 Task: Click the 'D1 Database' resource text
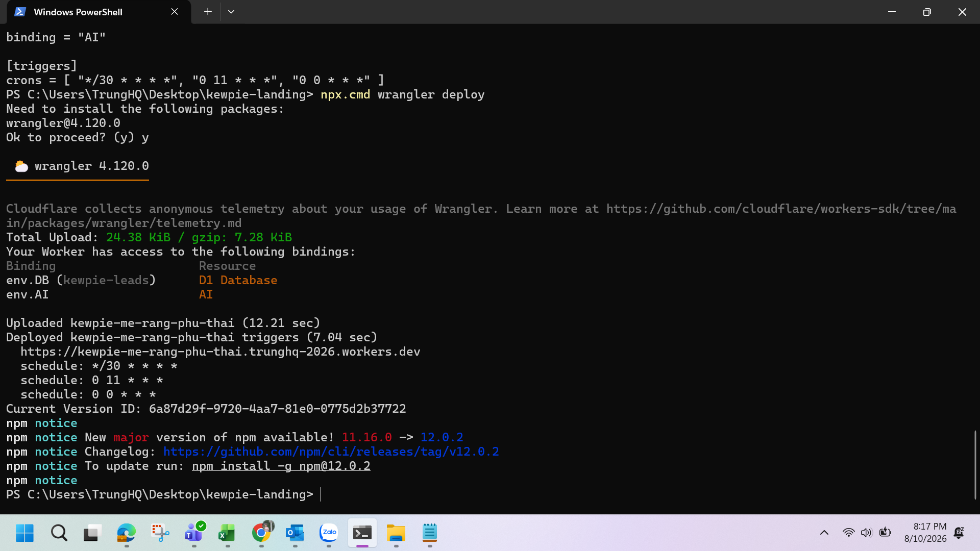pos(238,281)
